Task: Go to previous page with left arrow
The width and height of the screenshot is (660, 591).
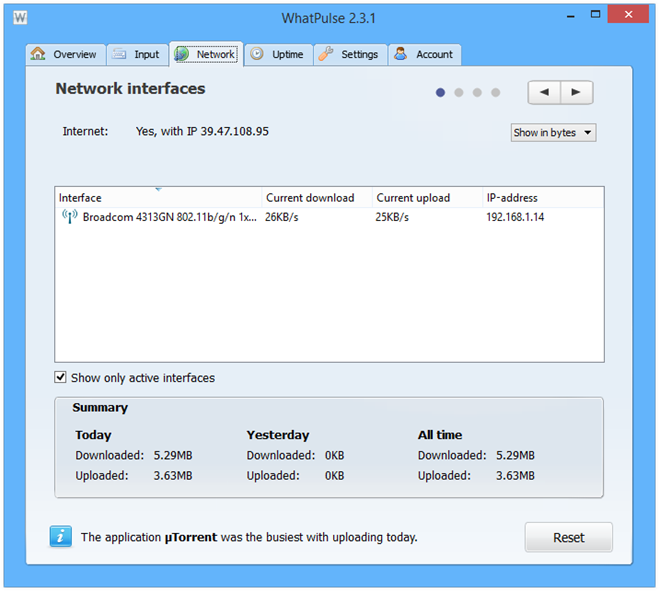Action: click(x=544, y=92)
